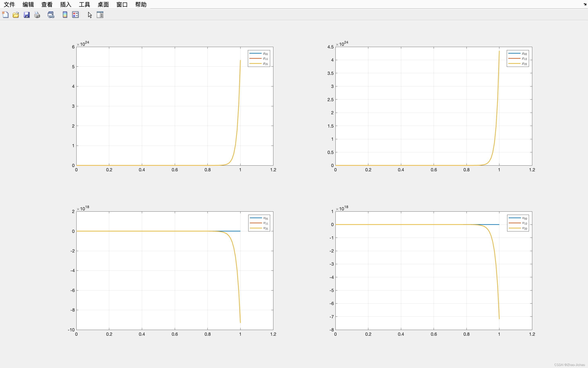
Task: Create a new figure via toolbar icon
Action: 5,15
